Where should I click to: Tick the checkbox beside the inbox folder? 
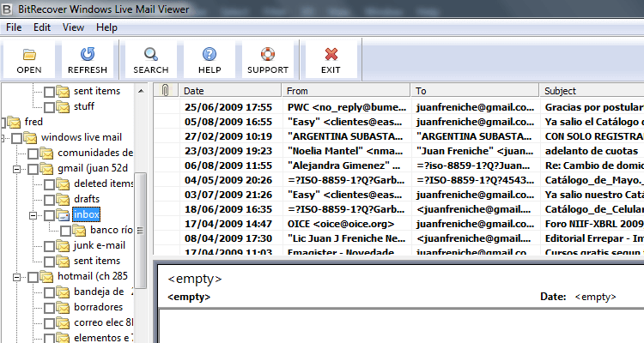click(49, 215)
